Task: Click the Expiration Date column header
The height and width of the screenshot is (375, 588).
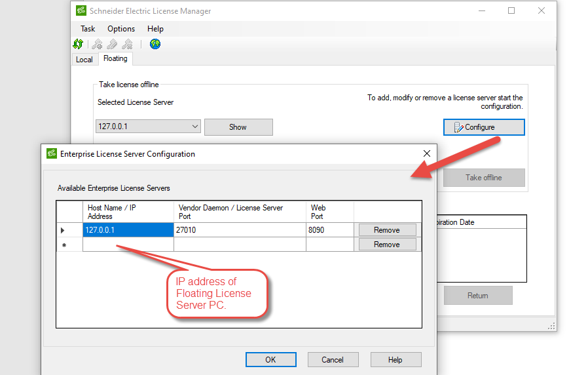Action: point(481,222)
